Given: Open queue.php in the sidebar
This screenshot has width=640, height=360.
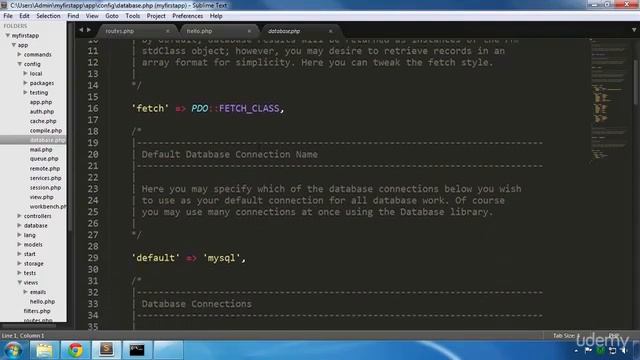Looking at the screenshot, I should tap(44, 159).
